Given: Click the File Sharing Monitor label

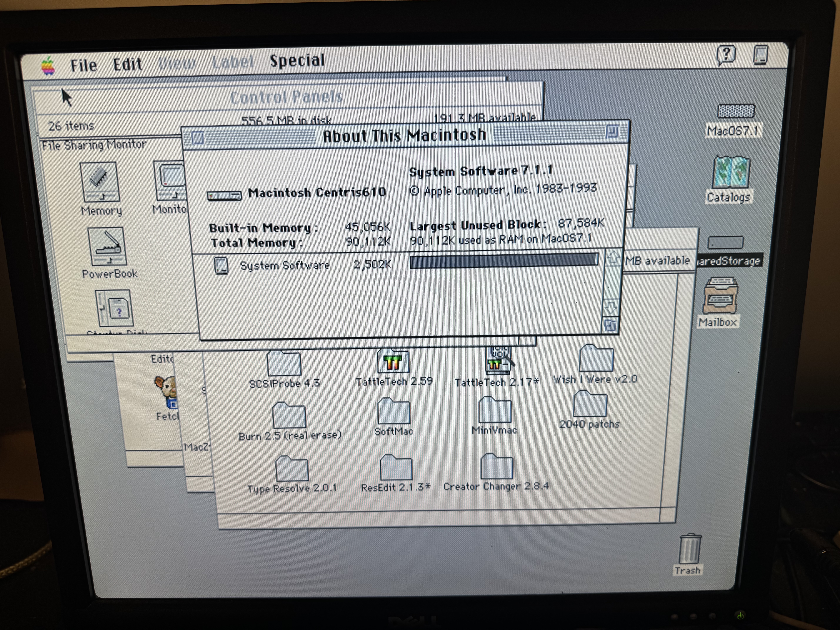Looking at the screenshot, I should coord(94,145).
